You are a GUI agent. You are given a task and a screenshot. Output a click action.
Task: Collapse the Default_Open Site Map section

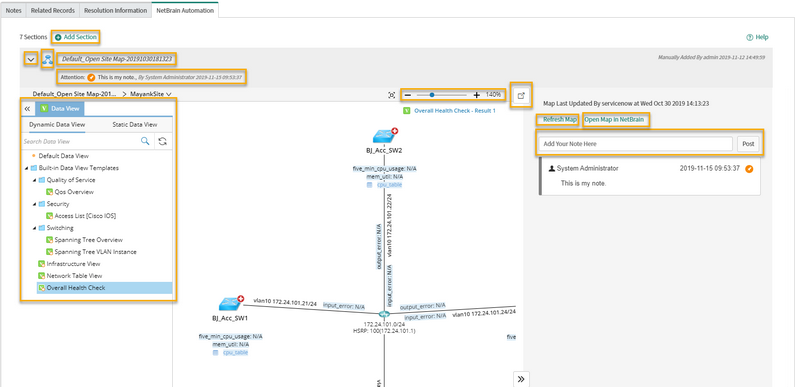click(x=31, y=59)
